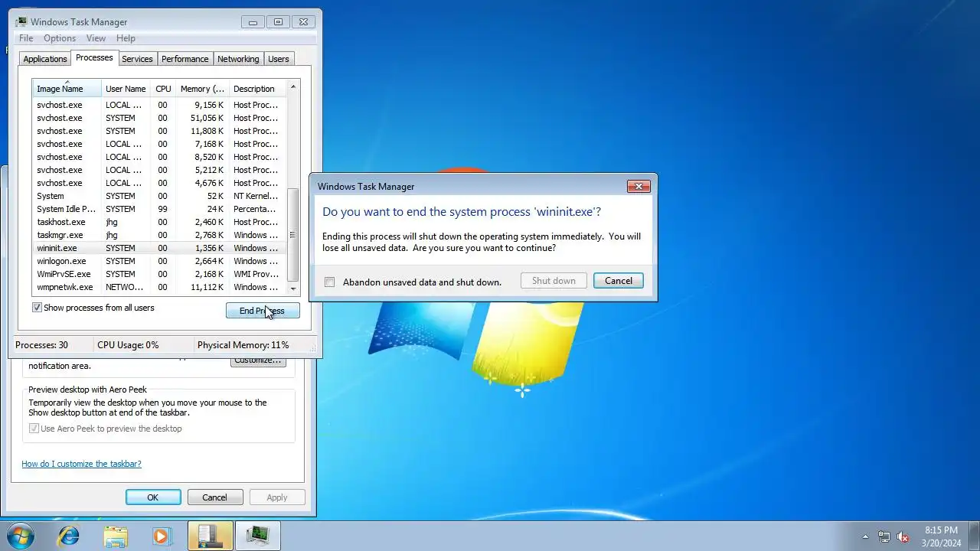Launch Windows Media Player from the taskbar

tap(161, 536)
